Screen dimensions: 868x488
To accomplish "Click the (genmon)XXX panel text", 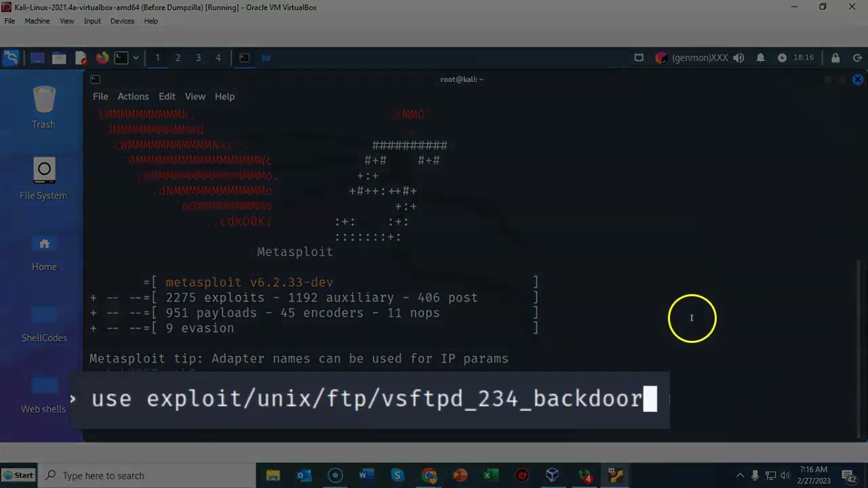I will [701, 58].
